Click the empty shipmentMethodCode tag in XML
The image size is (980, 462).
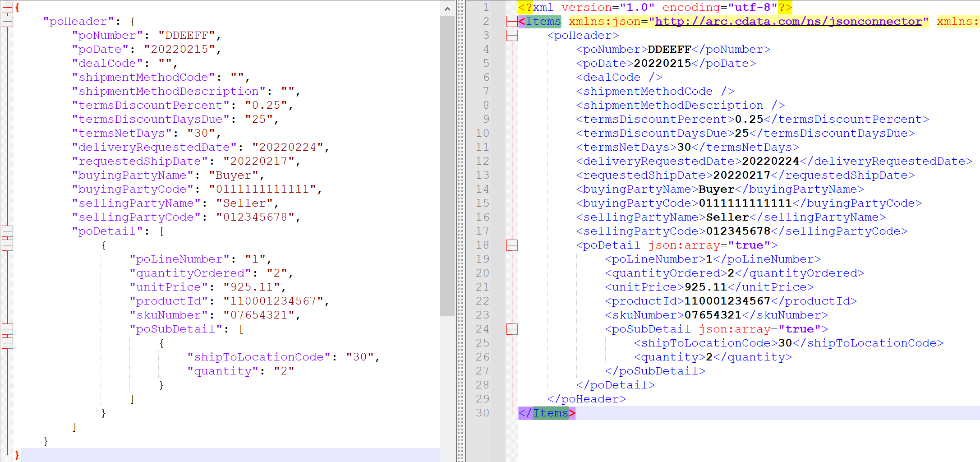click(655, 91)
